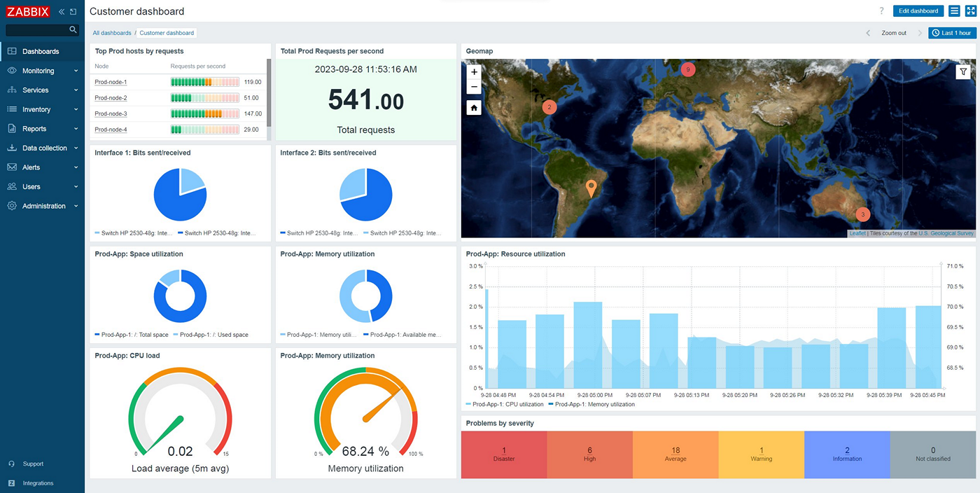Toggle the Prod-App-1 CPU utilization legend entry
This screenshot has height=493, width=980.
click(506, 404)
